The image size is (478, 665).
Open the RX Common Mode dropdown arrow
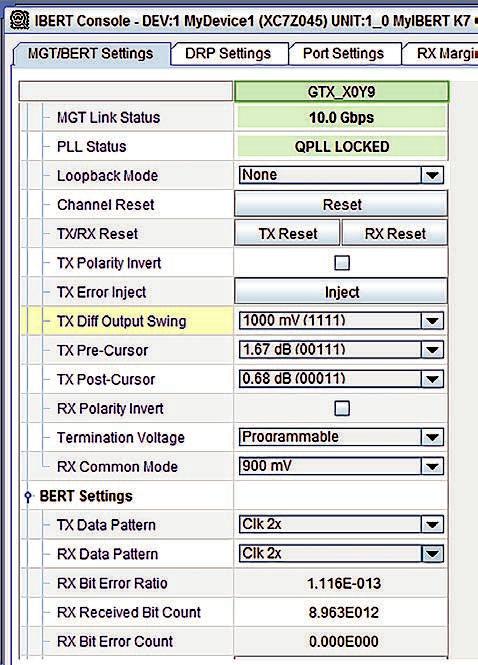(x=432, y=467)
